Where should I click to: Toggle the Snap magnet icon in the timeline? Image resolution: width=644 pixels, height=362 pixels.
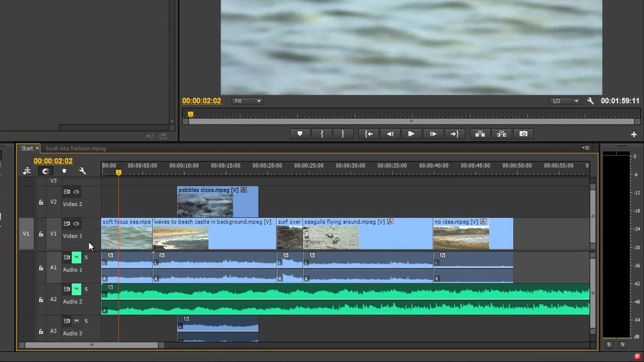[x=46, y=171]
